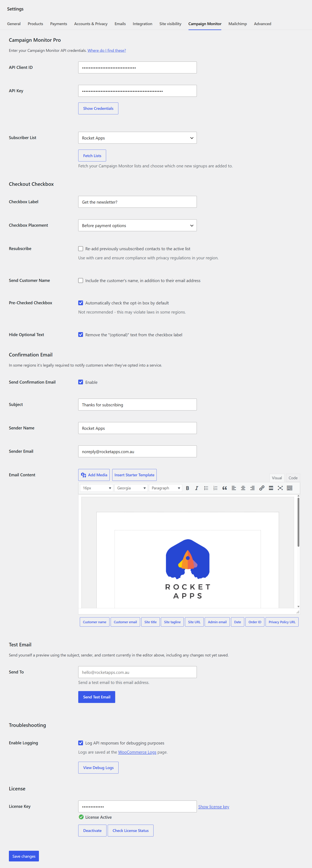Viewport: 312px width, 868px height.
Task: Open the Advanced settings tab
Action: pos(263,24)
